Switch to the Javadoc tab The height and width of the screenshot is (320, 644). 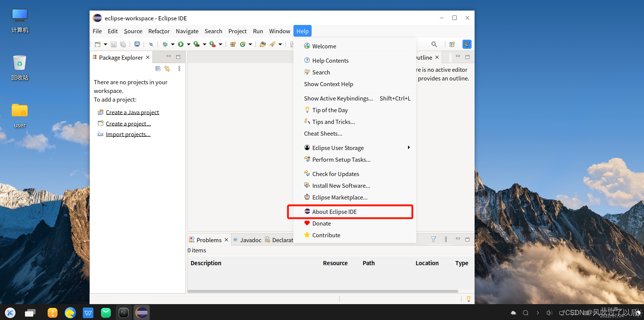click(x=247, y=240)
